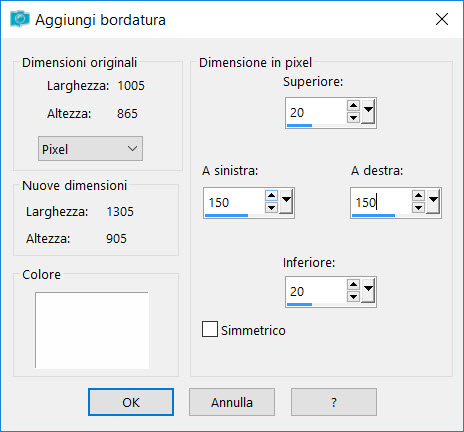This screenshot has height=432, width=464.
Task: Confirm the border with OK
Action: pyautogui.click(x=131, y=402)
